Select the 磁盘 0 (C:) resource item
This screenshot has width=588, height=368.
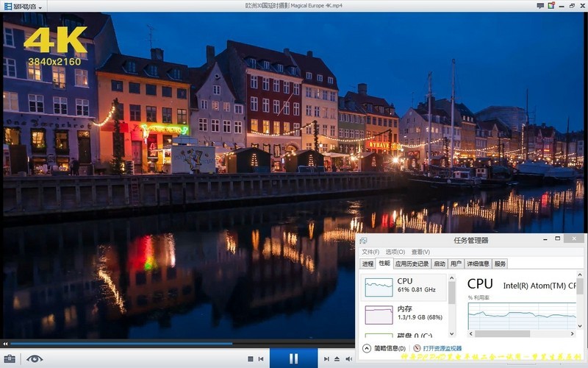pos(404,334)
